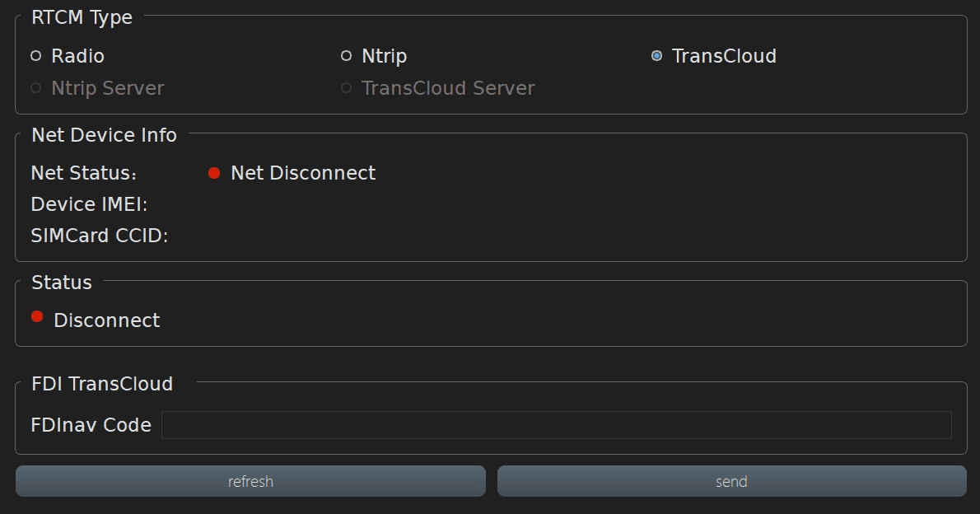Click the Device IMEI label
980x514 pixels.
(x=89, y=204)
